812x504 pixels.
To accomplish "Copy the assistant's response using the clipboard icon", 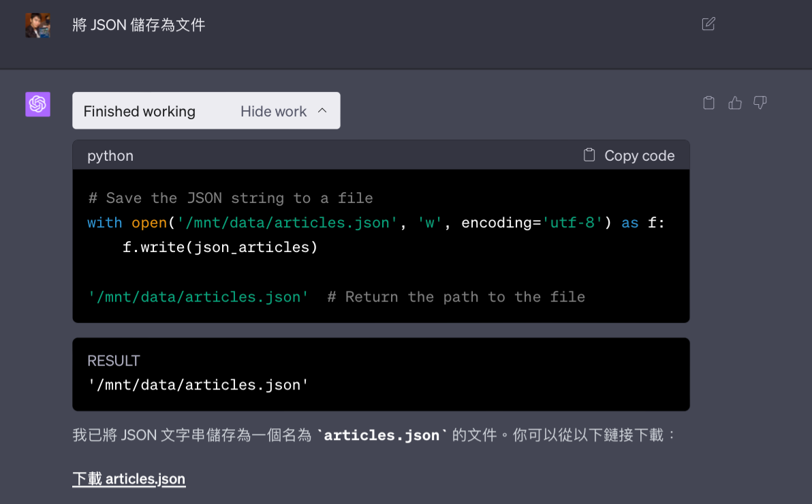I will pyautogui.click(x=708, y=102).
